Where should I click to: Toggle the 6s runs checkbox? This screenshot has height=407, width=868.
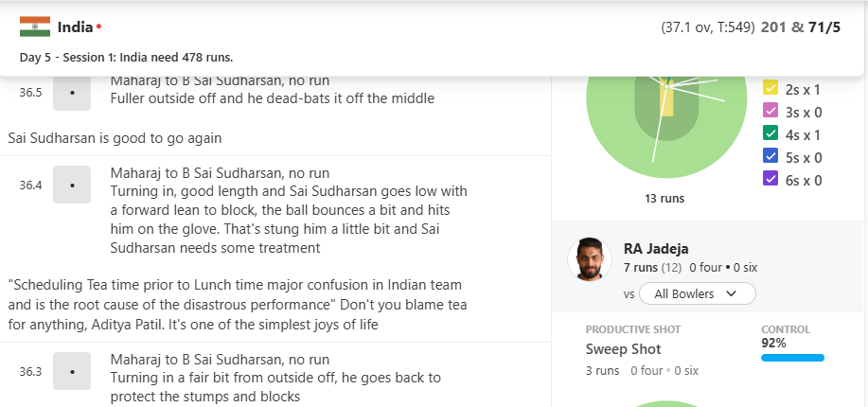771,180
